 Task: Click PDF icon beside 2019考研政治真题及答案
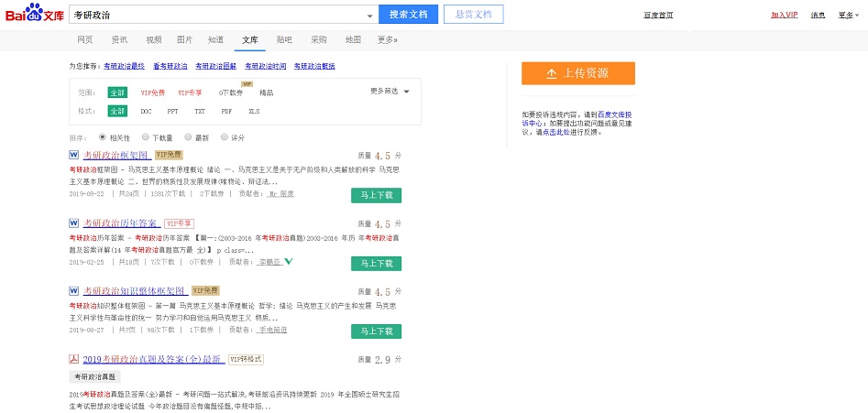pos(74,359)
